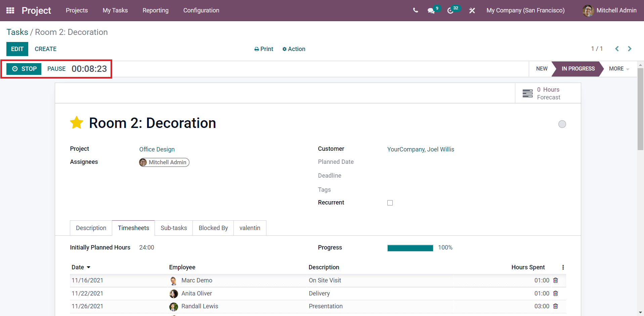This screenshot has height=316, width=644.
Task: Click the Project app title
Action: coord(36,10)
